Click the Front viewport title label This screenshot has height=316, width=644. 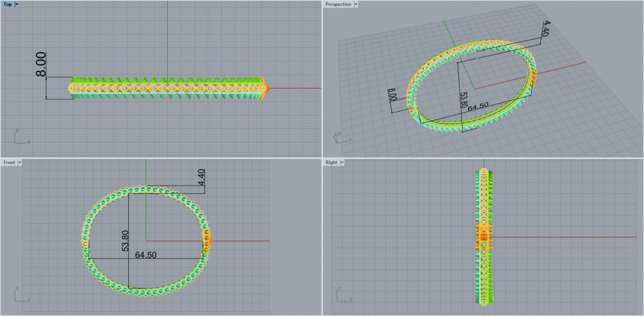pos(9,162)
